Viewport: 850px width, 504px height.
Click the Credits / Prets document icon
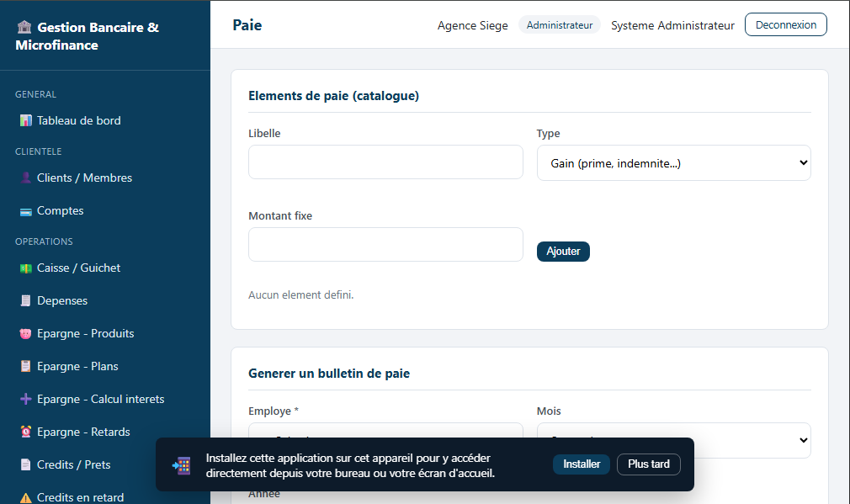[x=25, y=465]
